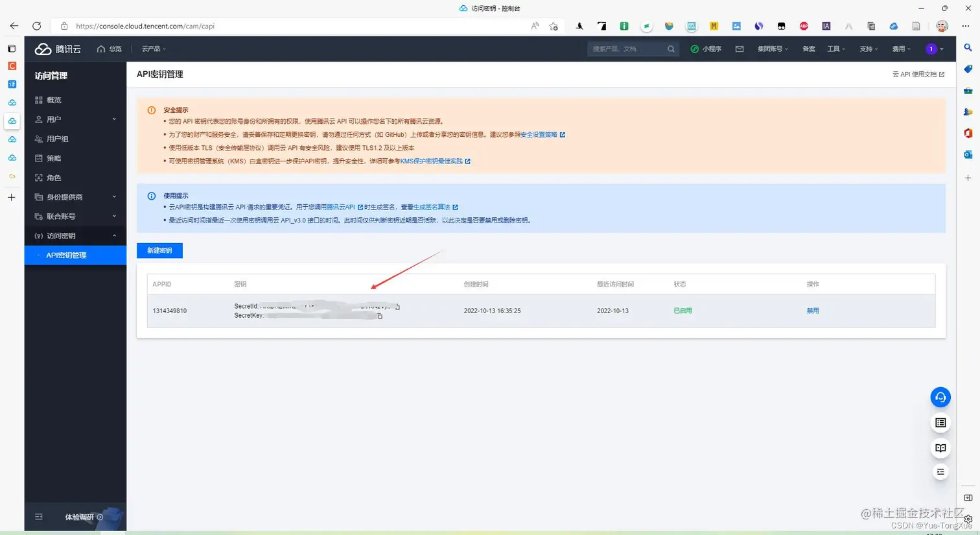The image size is (980, 535).
Task: Open Outlook icon in Edge sidebar
Action: point(968,154)
